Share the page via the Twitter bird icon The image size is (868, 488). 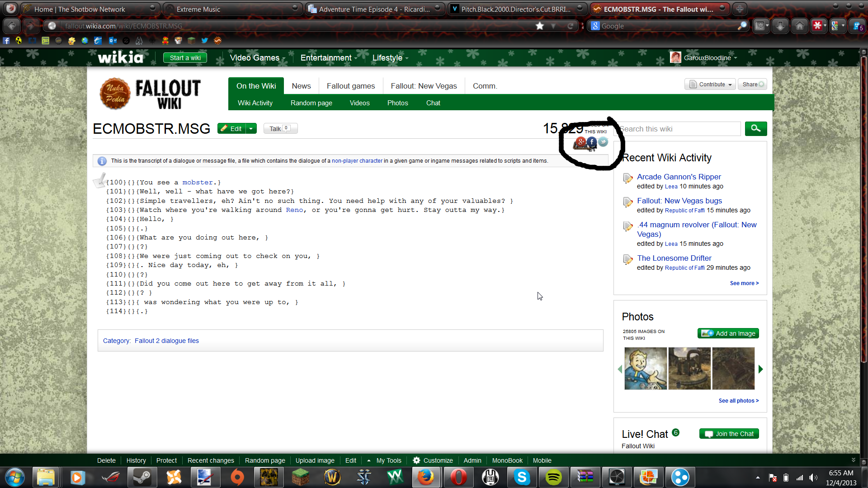(603, 142)
